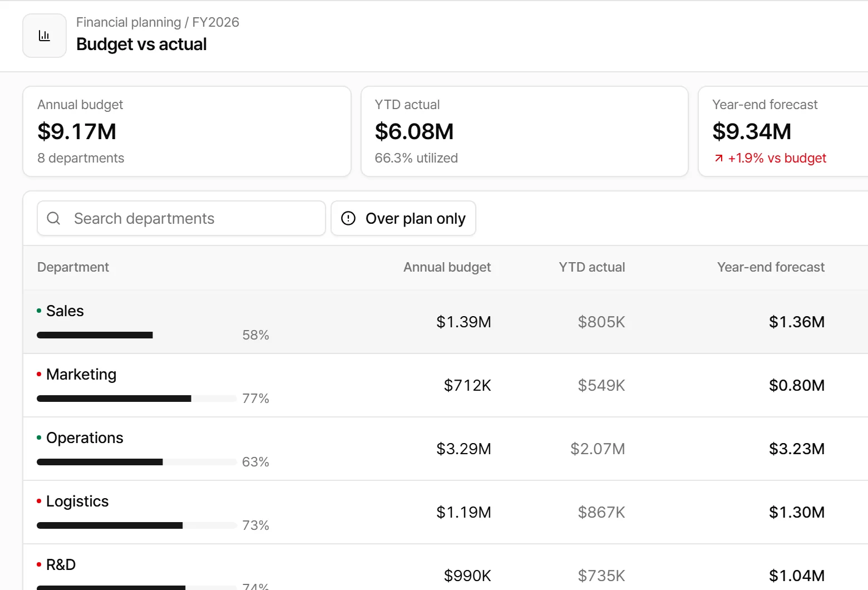Click the red trend arrow icon in forecast card
Image resolution: width=868 pixels, height=590 pixels.
point(719,158)
